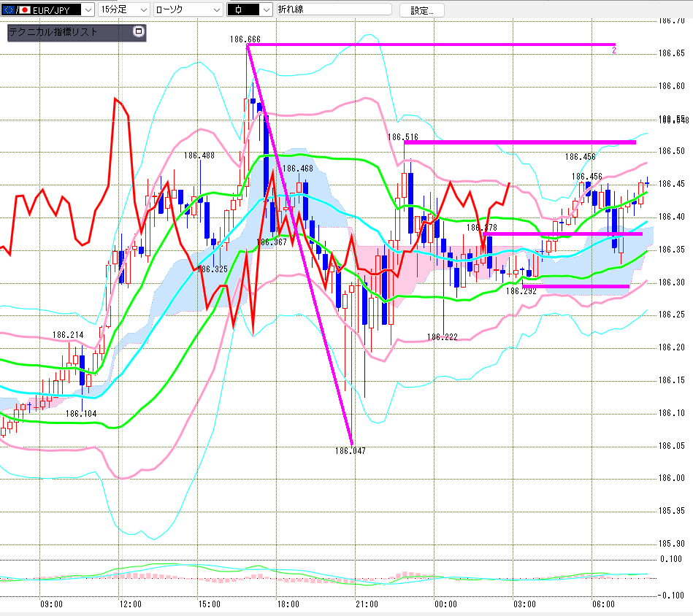Click the candlestick symbol in black selector
The width and height of the screenshot is (693, 616).
click(x=239, y=9)
